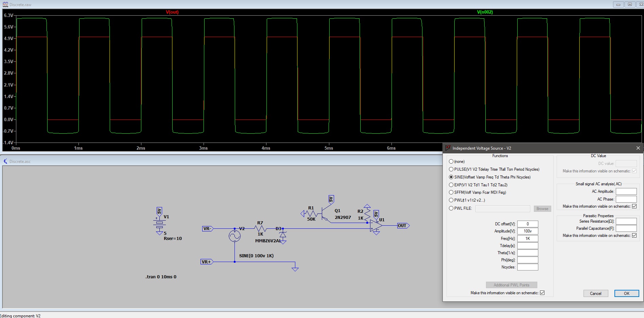Click the D3 zener diode symbol
644x318 pixels.
point(283,235)
